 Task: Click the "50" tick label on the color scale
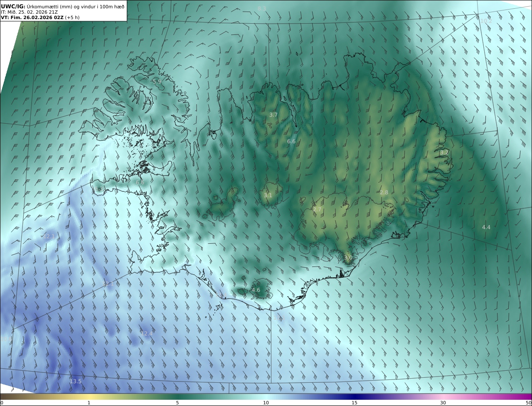click(528, 403)
